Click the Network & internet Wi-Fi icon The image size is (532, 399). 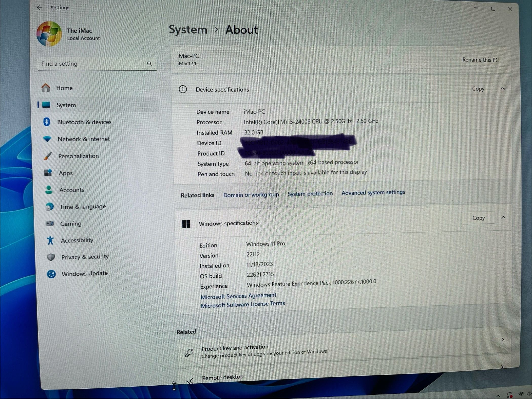47,139
